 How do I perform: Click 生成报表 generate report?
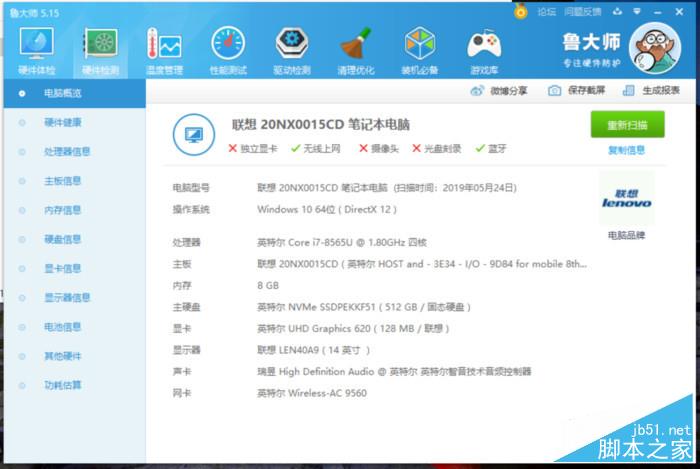click(651, 91)
